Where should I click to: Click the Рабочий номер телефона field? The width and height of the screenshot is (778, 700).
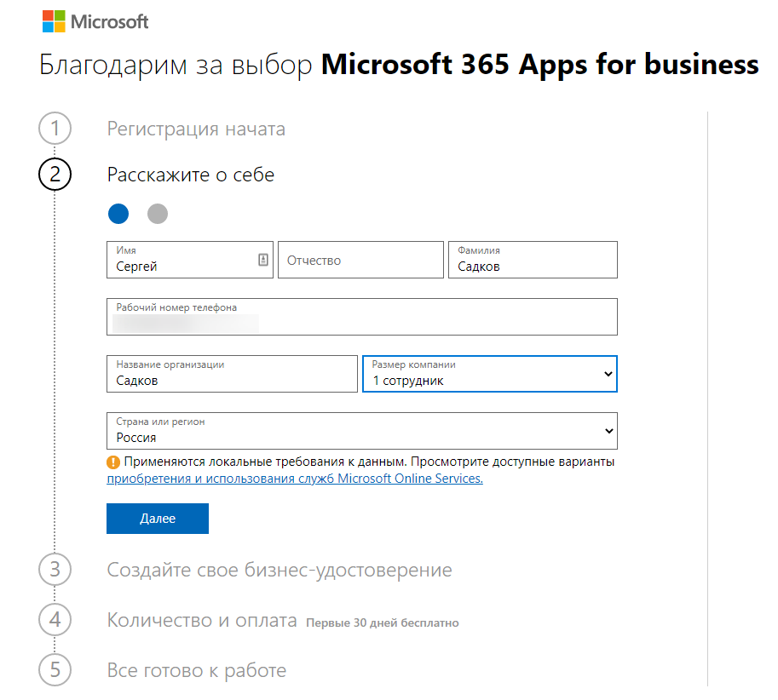361,317
